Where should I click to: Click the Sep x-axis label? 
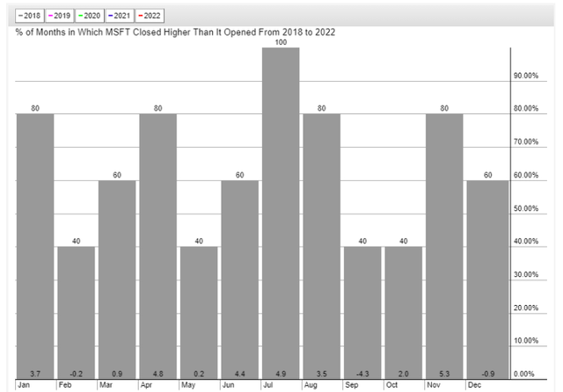(352, 385)
